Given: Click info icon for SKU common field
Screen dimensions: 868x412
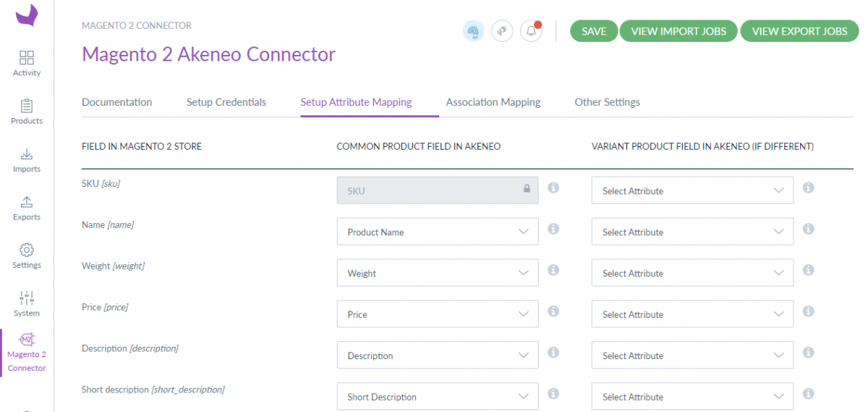Looking at the screenshot, I should click(x=553, y=188).
